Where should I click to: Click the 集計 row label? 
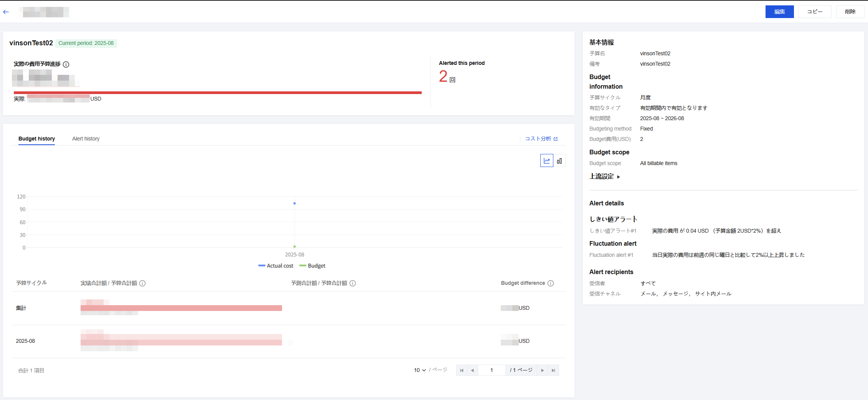tap(21, 308)
